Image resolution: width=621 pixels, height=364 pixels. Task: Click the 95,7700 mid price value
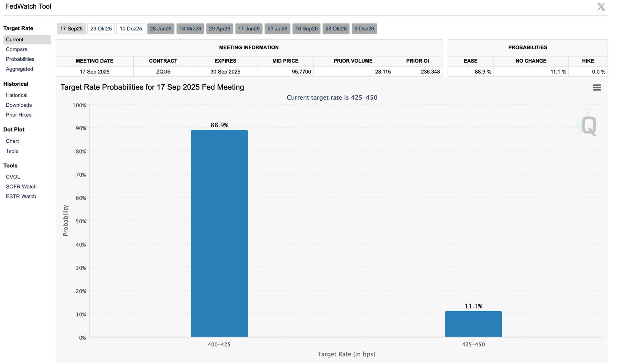pos(301,71)
